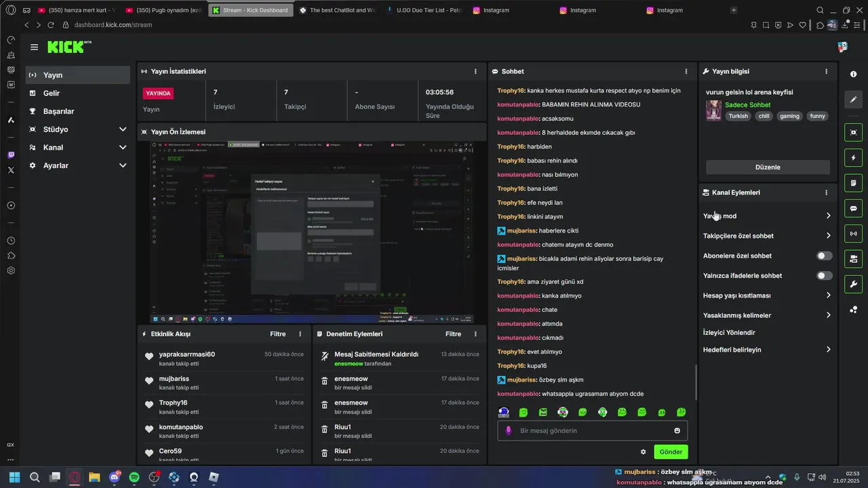Toggle the chat bubble panel icon
Screen dimensions: 868x488
853,208
